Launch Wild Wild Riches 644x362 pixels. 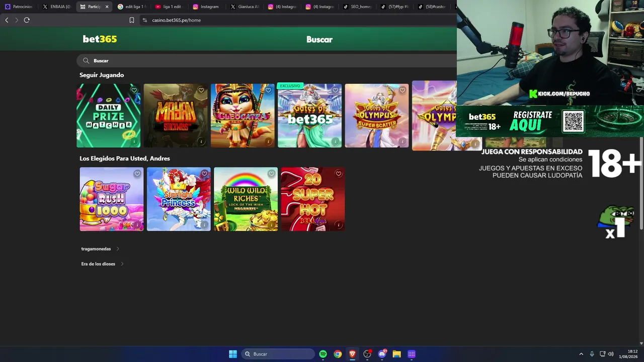[x=246, y=199]
